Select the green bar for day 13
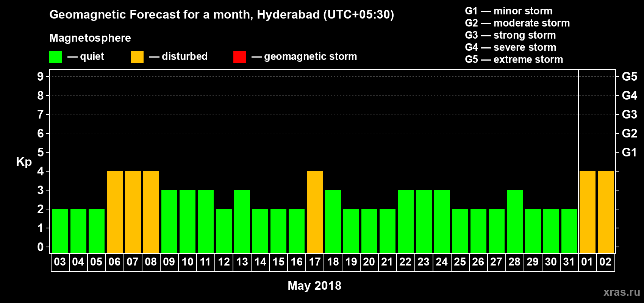Screen dimensions: 644x303 242,221
